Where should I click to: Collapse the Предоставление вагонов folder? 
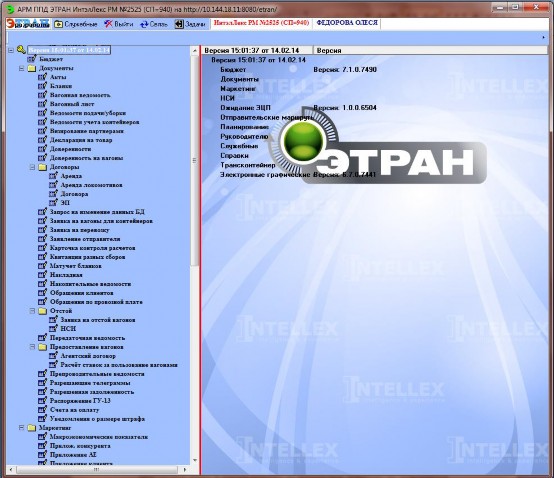tap(32, 347)
